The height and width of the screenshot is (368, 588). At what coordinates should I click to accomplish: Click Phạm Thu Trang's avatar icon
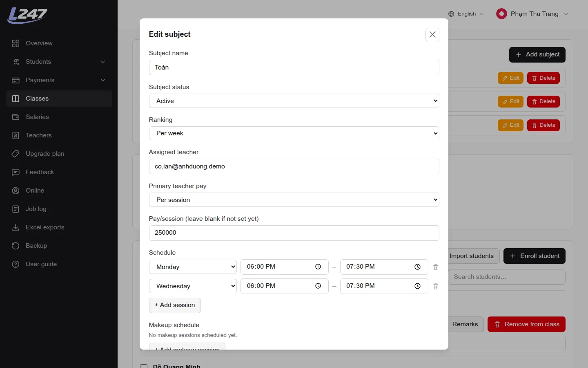501,14
